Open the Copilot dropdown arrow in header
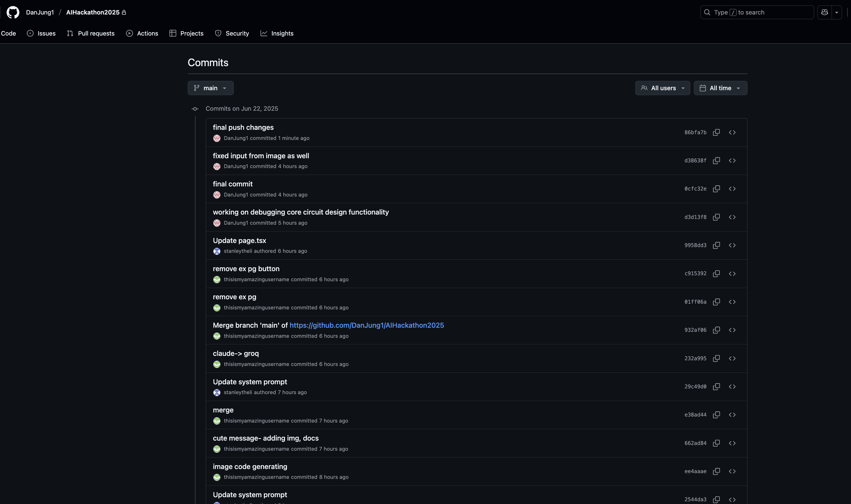Viewport: 851px width, 504px height. [x=837, y=12]
